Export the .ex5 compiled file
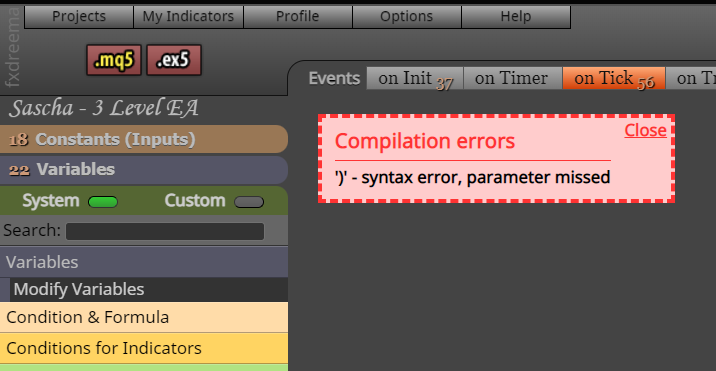 tap(174, 60)
